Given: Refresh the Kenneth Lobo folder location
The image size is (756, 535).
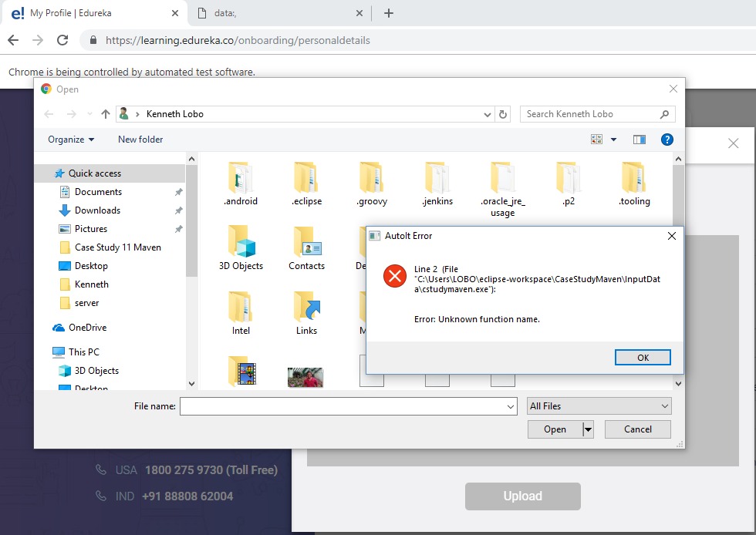Looking at the screenshot, I should [503, 114].
